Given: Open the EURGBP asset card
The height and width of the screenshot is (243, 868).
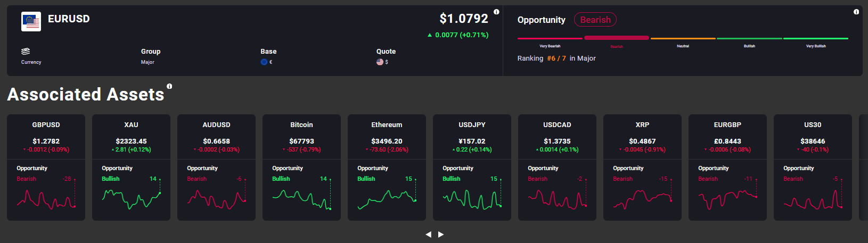Looking at the screenshot, I should pos(727,167).
